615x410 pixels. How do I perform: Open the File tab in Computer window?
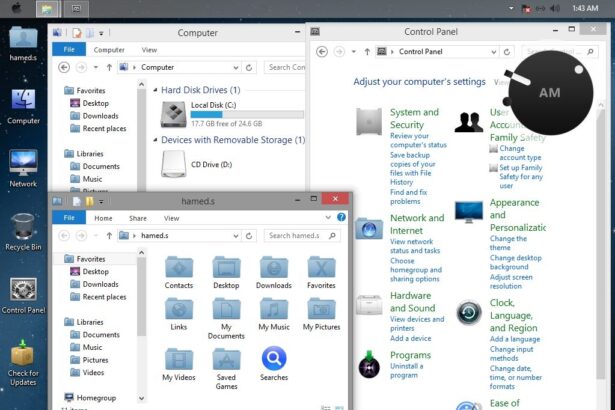69,49
